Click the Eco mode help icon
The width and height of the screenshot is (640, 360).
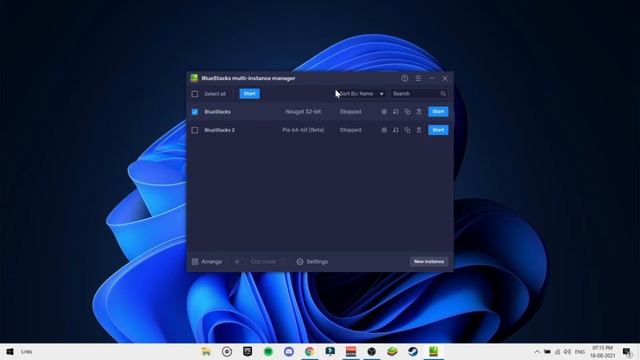point(282,262)
